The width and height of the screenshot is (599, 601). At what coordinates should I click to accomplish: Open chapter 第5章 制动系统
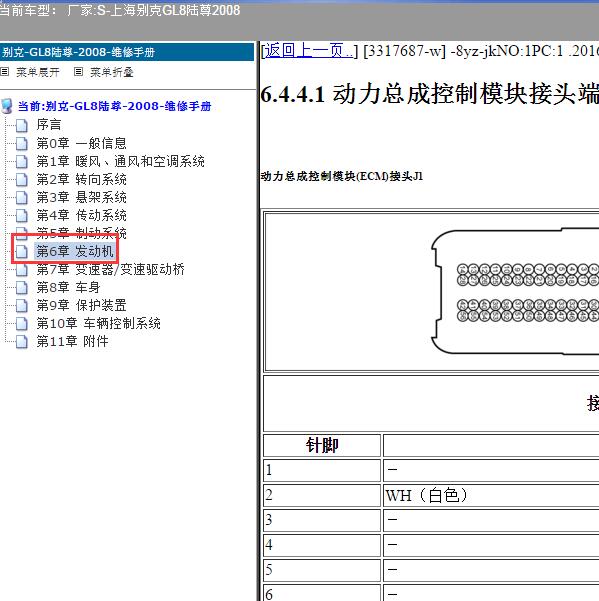[81, 232]
